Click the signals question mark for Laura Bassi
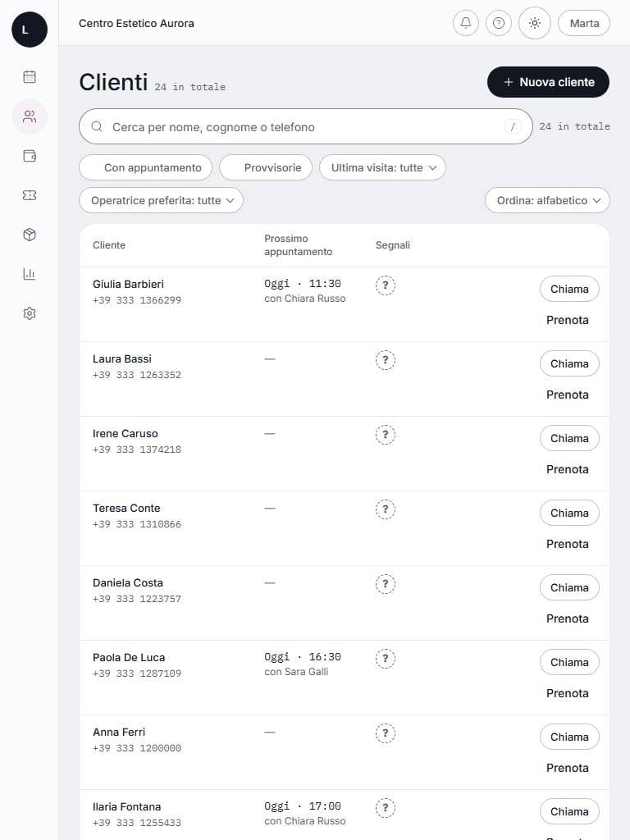Screen dimensions: 630x840 pyautogui.click(x=386, y=360)
